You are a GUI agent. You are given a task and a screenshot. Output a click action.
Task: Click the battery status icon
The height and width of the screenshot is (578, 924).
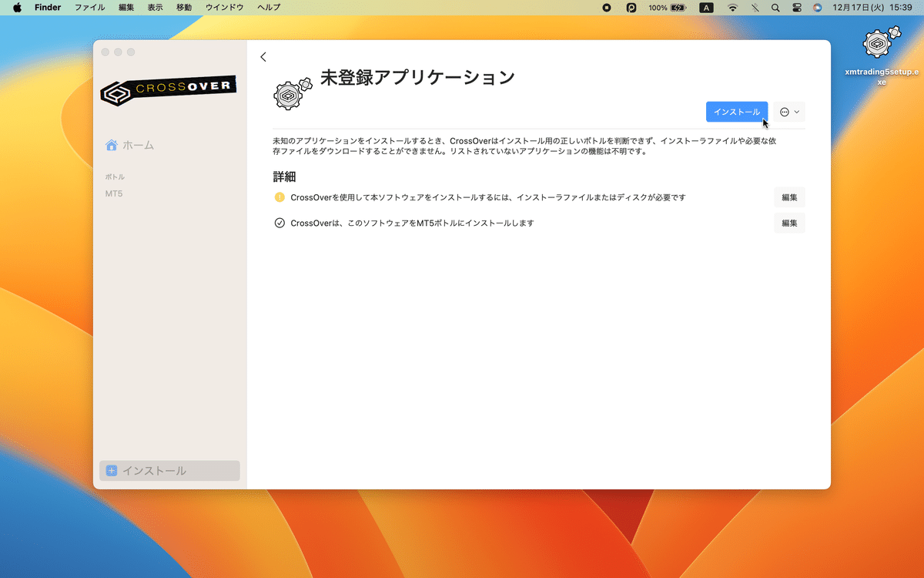(x=678, y=8)
